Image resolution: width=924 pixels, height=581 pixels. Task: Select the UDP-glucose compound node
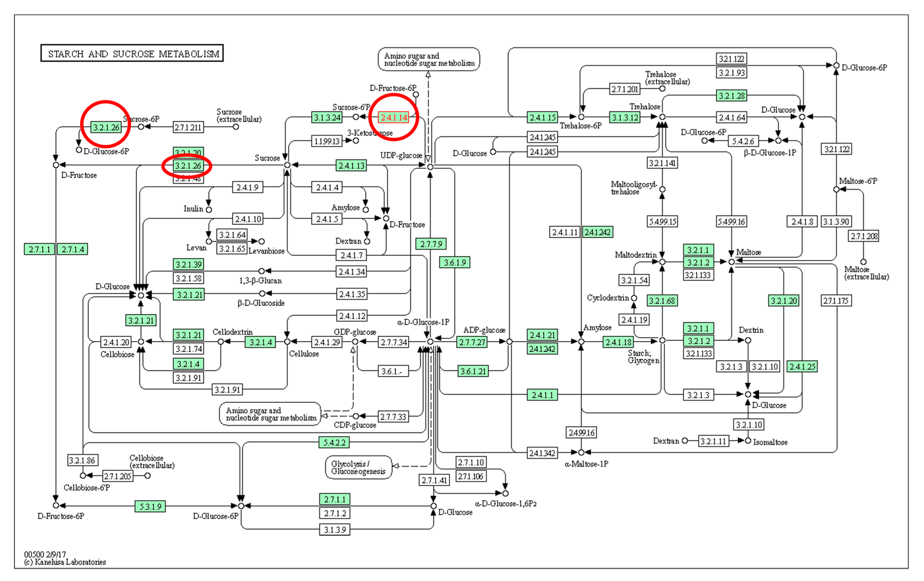coord(430,167)
